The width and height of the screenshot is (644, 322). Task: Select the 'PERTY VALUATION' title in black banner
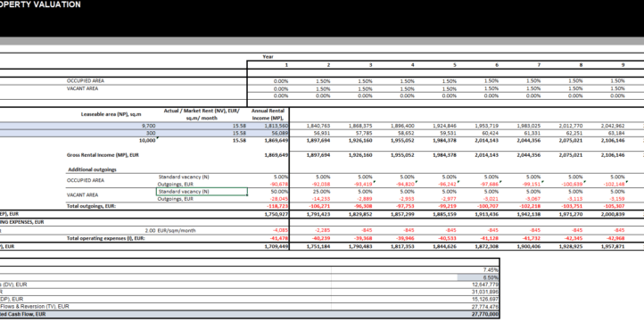[40, 4]
